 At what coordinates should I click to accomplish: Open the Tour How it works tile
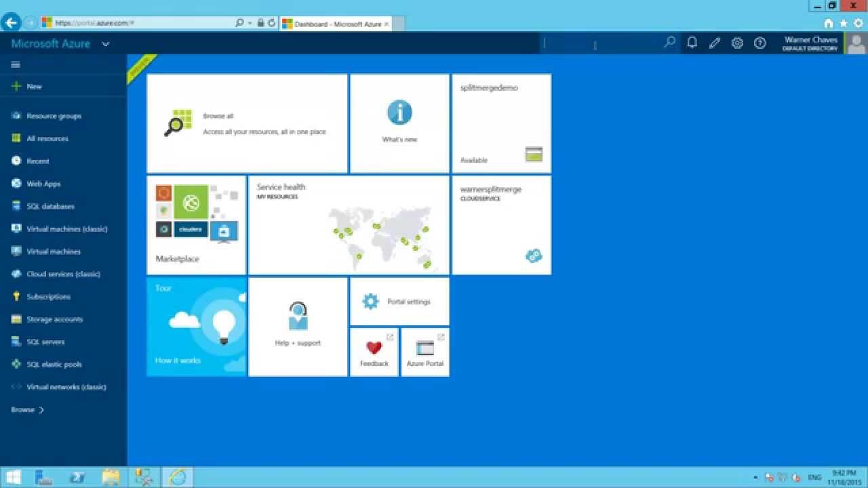pos(196,327)
